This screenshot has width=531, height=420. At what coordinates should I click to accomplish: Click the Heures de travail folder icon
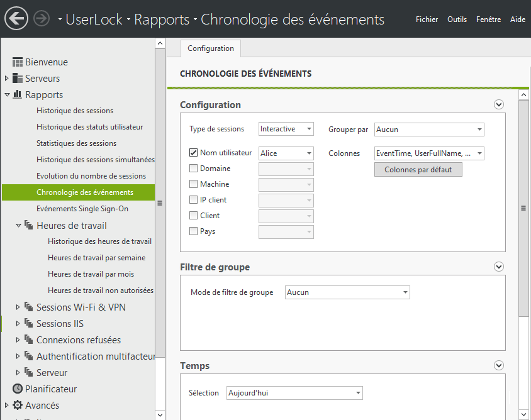pos(29,225)
